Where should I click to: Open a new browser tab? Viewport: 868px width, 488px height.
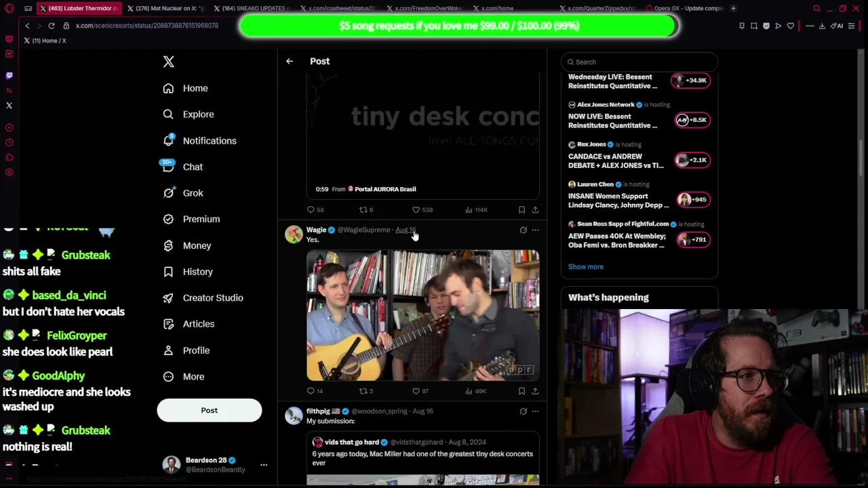pyautogui.click(x=733, y=8)
